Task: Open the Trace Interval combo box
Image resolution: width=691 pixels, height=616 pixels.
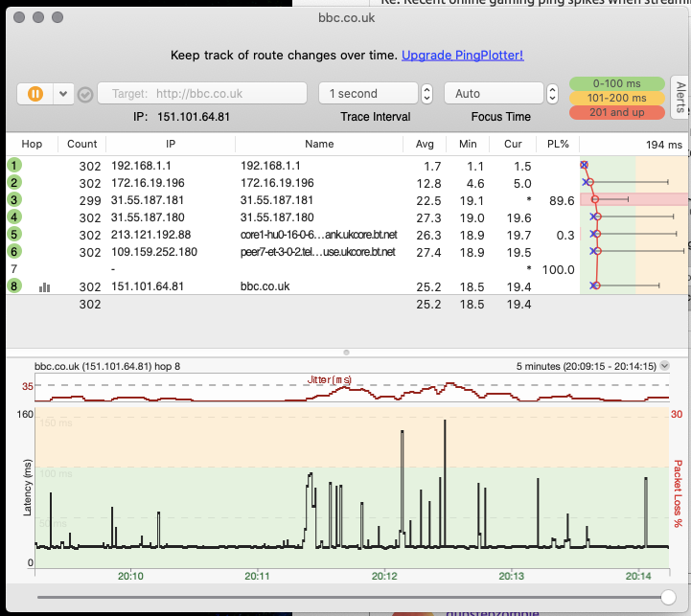Action: point(368,94)
